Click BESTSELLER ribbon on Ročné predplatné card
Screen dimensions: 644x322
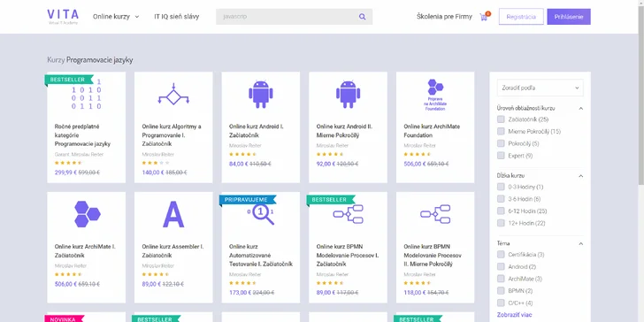[69, 80]
